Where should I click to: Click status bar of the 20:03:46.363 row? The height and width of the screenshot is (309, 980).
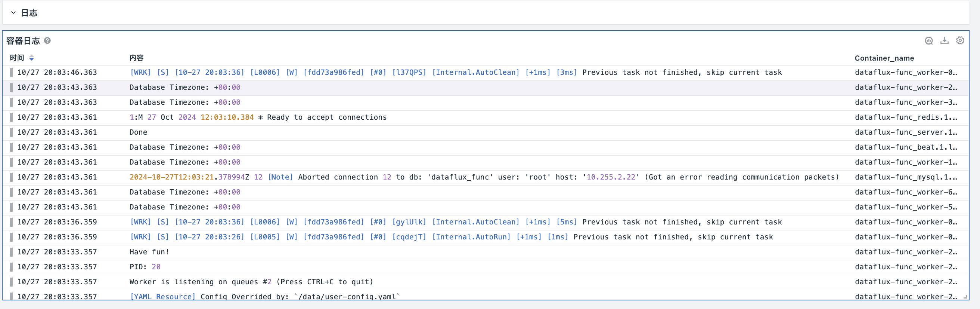[11, 73]
